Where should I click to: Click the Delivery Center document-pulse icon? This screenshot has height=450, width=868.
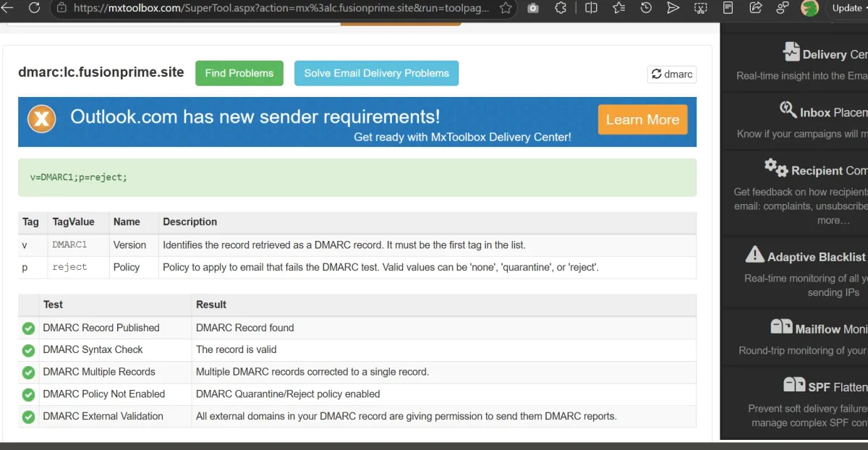click(791, 51)
